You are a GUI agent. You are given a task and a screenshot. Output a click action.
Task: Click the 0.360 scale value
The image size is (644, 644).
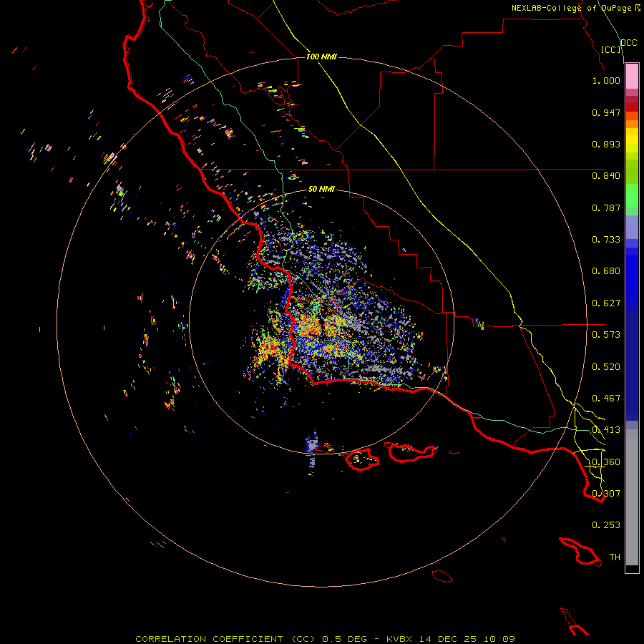coord(606,462)
